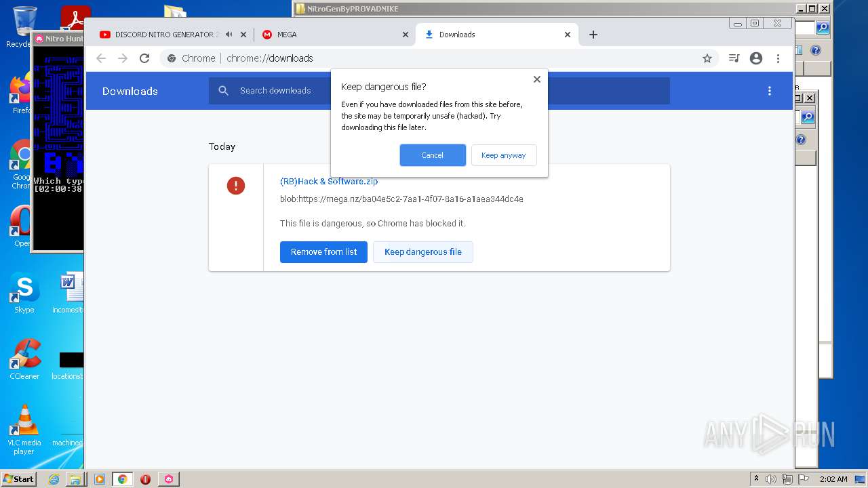The height and width of the screenshot is (488, 868).
Task: Bookmark this page with the star
Action: click(x=707, y=58)
